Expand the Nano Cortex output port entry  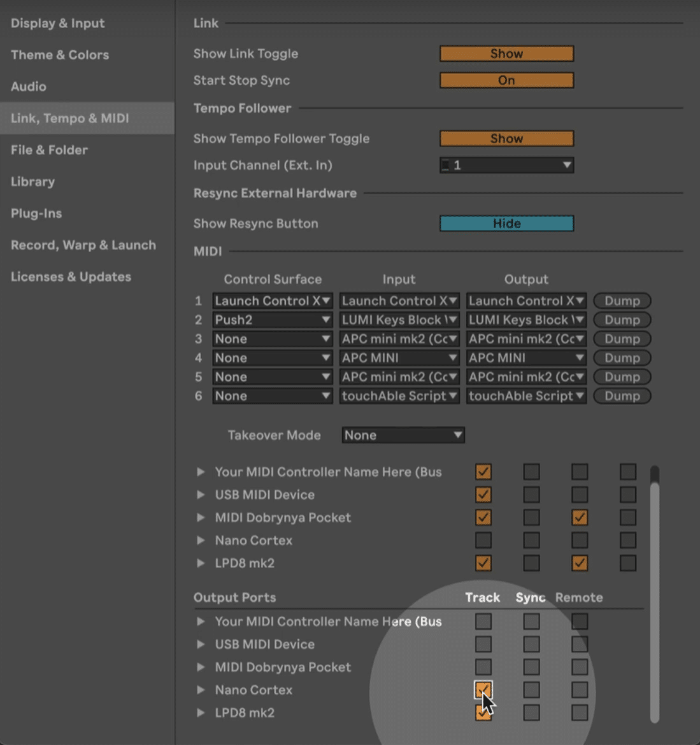[201, 690]
